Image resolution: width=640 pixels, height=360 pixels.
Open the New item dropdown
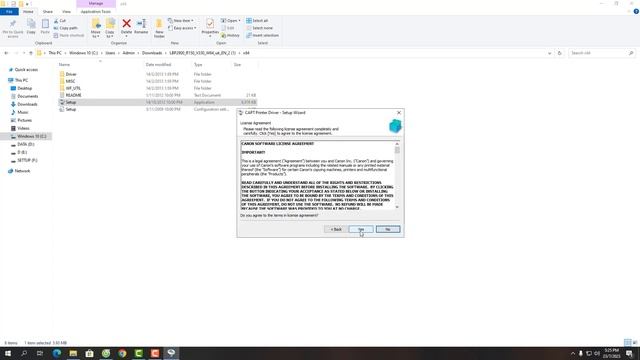tap(181, 20)
